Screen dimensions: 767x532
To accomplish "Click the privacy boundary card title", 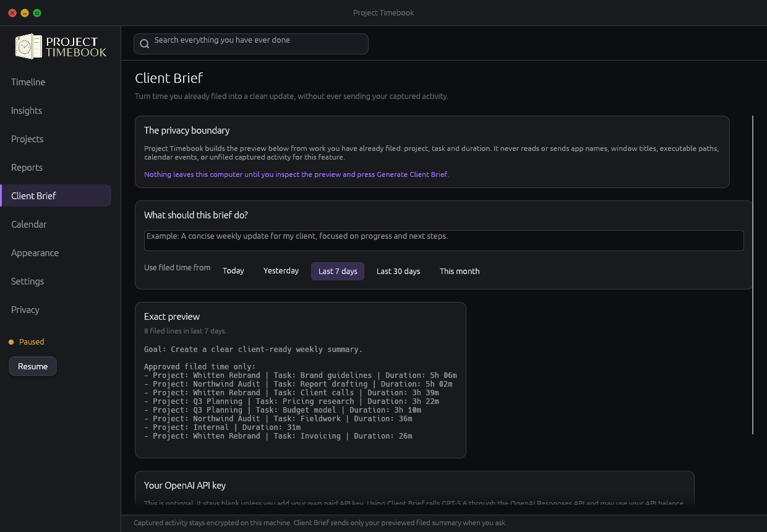I will [x=187, y=131].
